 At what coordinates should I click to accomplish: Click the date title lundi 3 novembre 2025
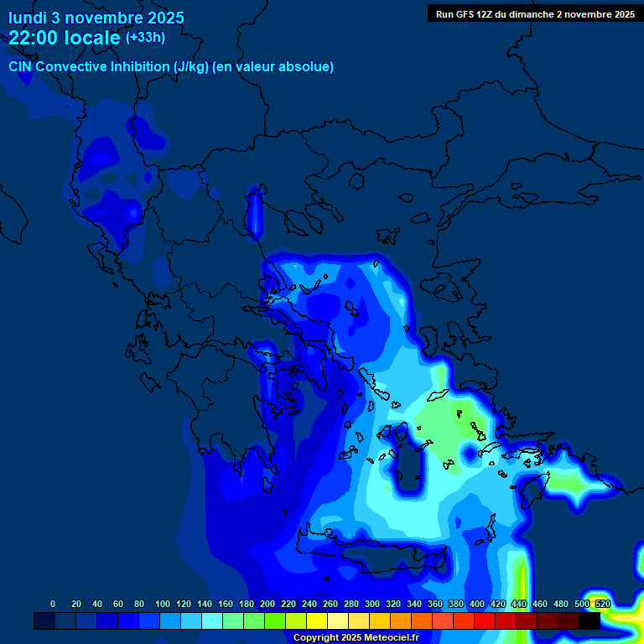96,18
